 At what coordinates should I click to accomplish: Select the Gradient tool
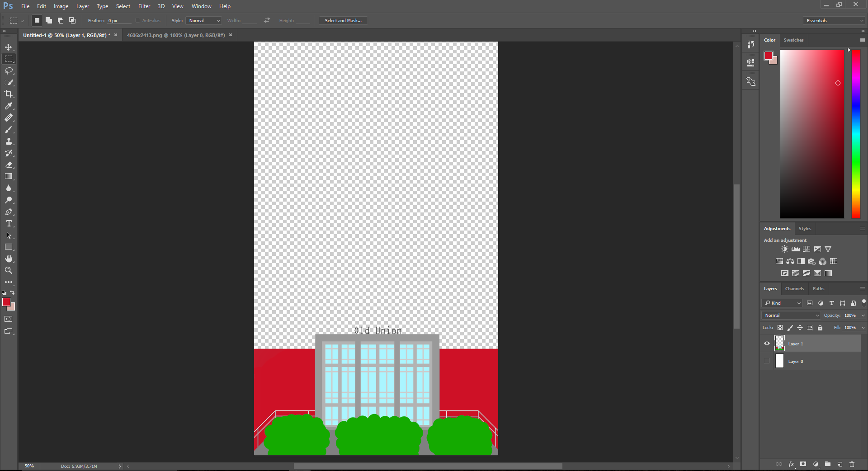tap(9, 176)
